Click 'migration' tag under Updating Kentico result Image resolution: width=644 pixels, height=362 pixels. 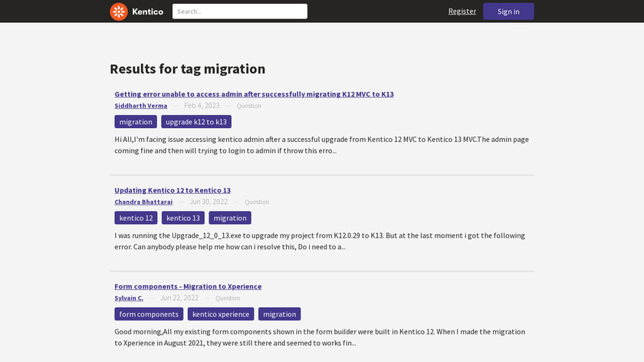pyautogui.click(x=230, y=218)
